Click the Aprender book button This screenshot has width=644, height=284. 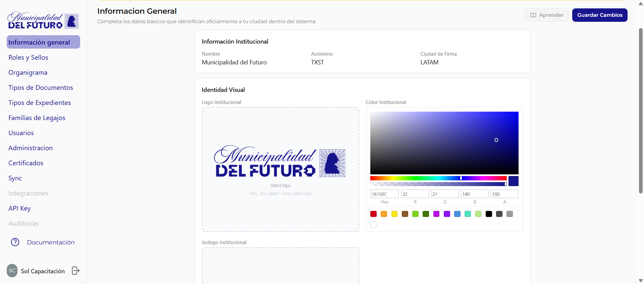546,15
